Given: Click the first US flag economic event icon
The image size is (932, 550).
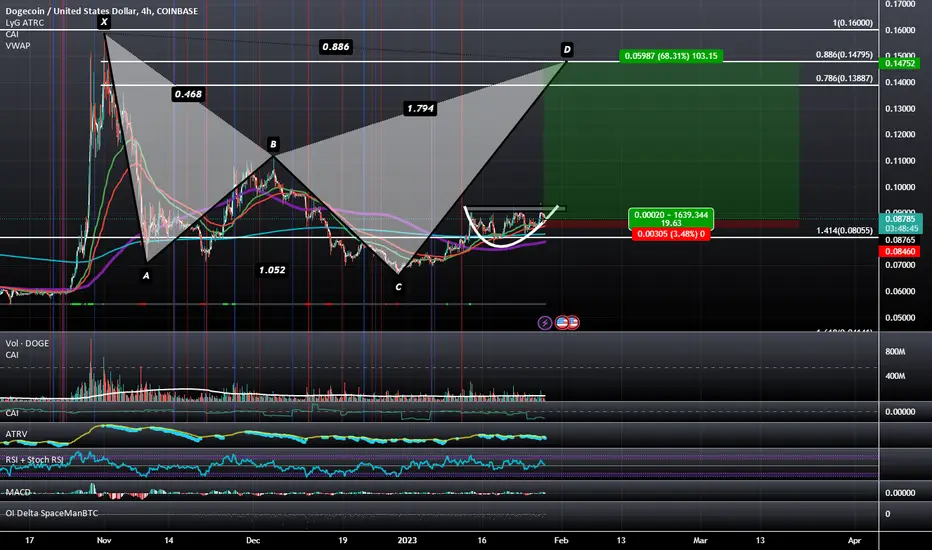Looking at the screenshot, I should pos(560,323).
